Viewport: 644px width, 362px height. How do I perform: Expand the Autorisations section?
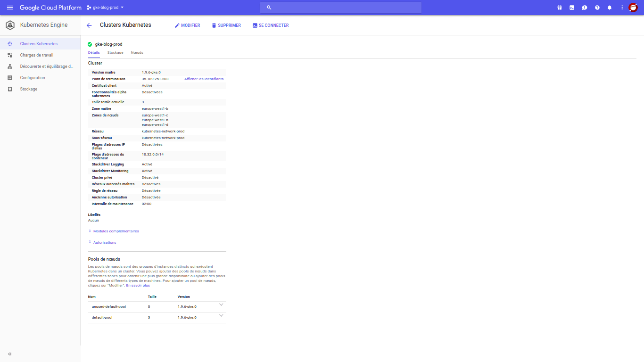point(104,243)
